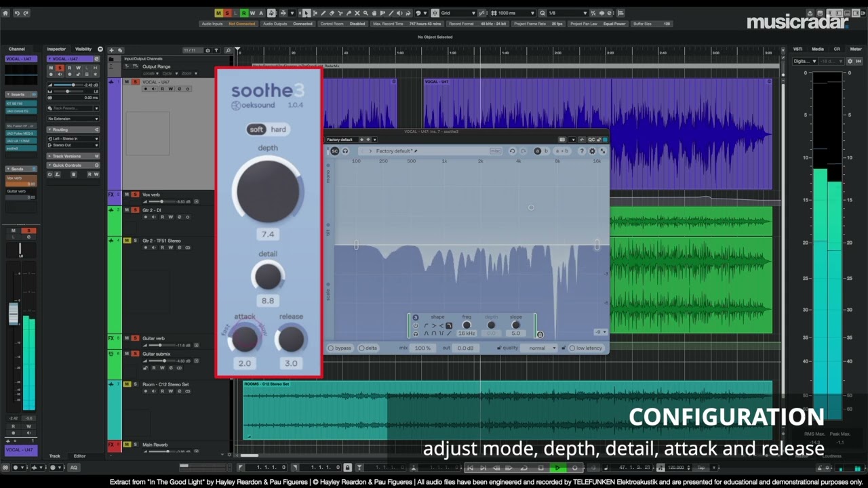Solo the VOCAL - U47 track in list
The height and width of the screenshot is (488, 868).
[x=136, y=81]
